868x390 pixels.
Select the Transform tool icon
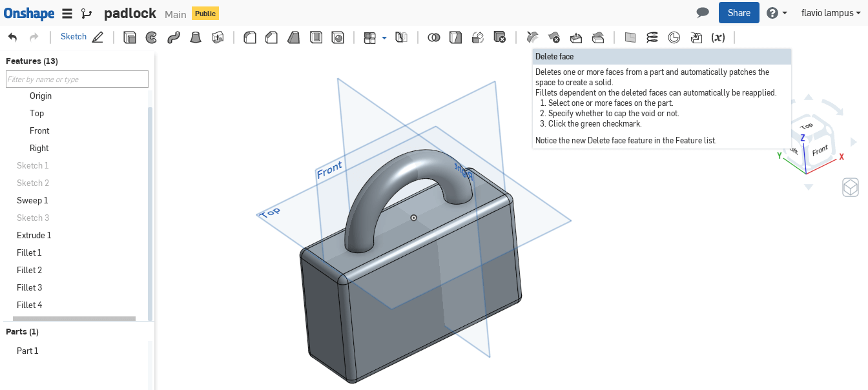(x=478, y=37)
